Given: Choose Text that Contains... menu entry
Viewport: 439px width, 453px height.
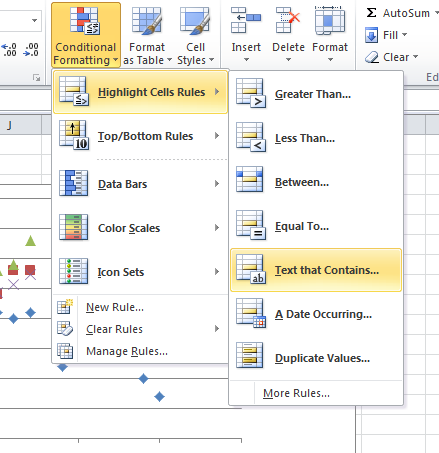Looking at the screenshot, I should pyautogui.click(x=316, y=270).
